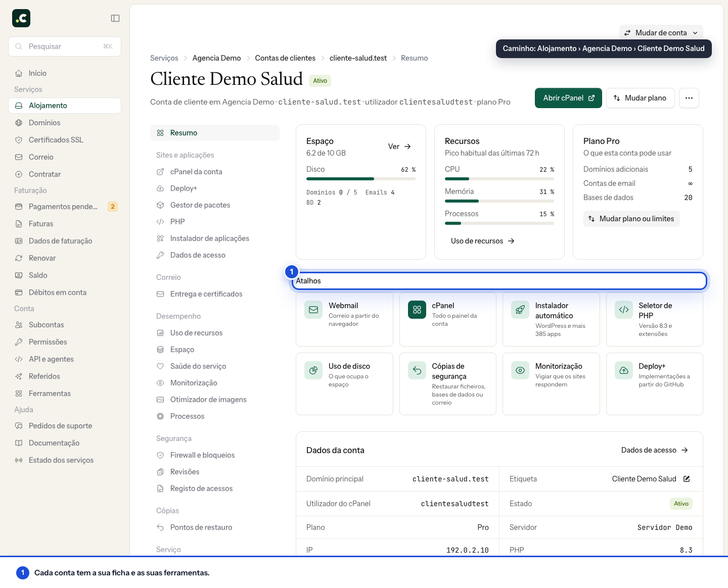This screenshot has height=588, width=728.
Task: Click the Uso de disco chart icon
Action: 313,370
